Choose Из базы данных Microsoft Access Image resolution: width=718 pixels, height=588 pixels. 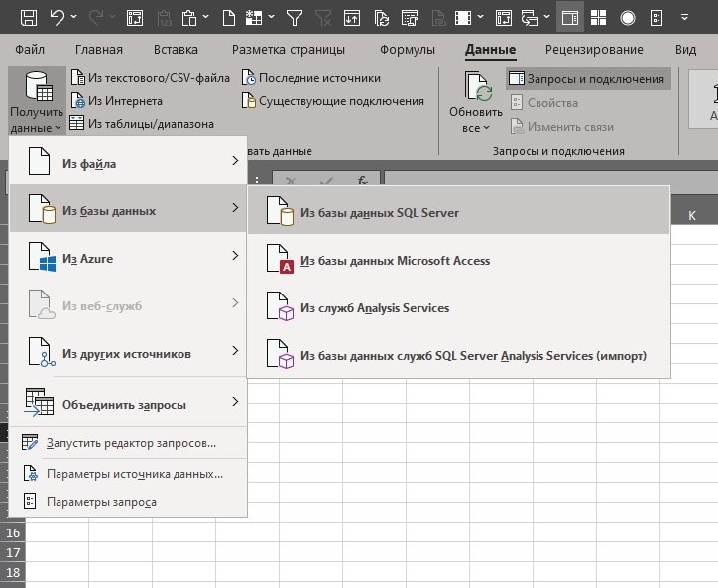pos(459,258)
